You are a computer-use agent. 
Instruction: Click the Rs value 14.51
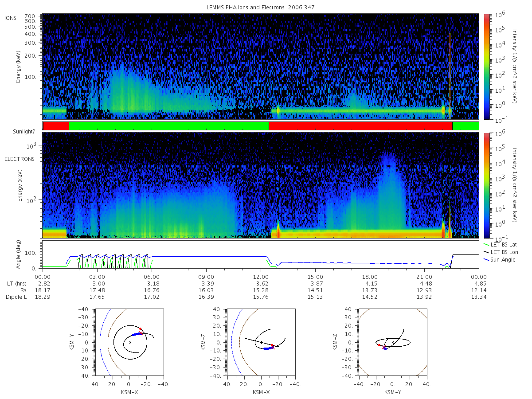pos(315,290)
